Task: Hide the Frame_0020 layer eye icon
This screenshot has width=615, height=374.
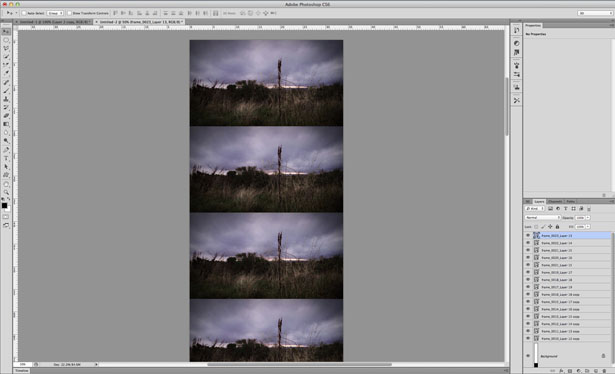Action: [528, 258]
